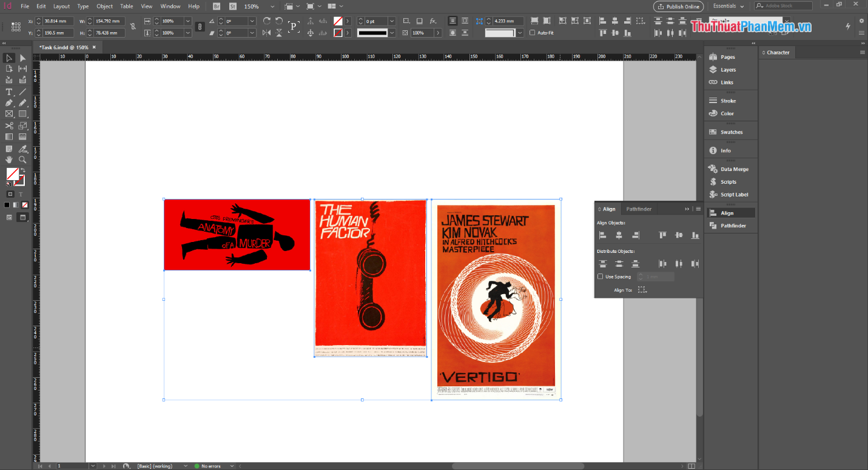Click Distribute Horizontal Centers

click(679, 264)
